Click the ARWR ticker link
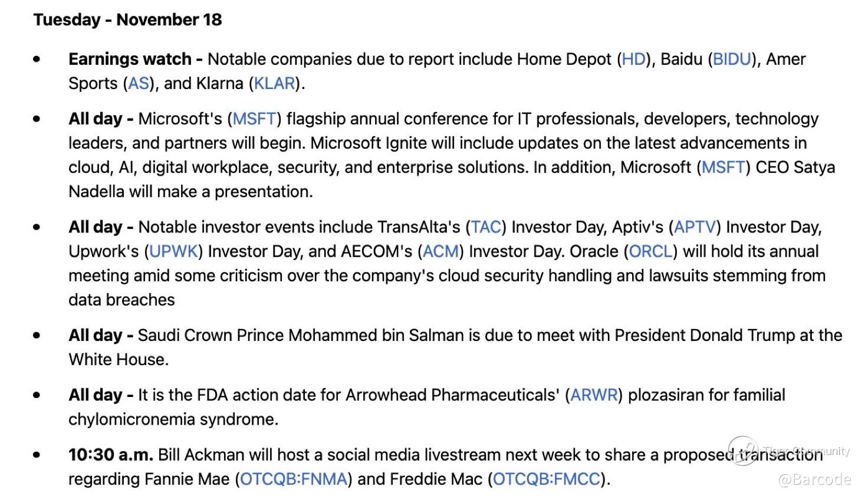Screen dimensions: 868x499 coord(594,395)
